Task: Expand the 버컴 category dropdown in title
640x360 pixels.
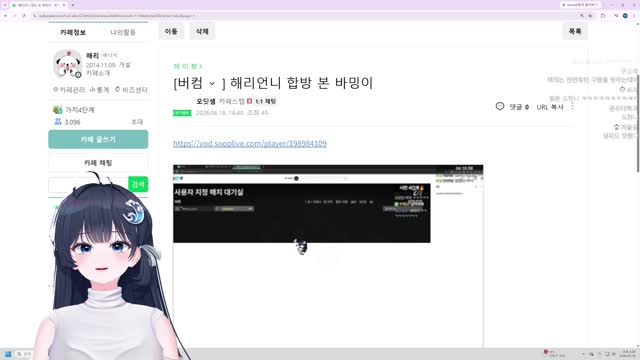Action: [x=212, y=84]
